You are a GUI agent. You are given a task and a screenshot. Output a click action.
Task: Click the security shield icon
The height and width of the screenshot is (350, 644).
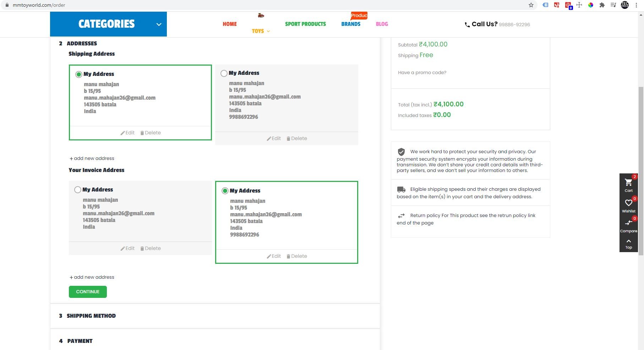[401, 152]
